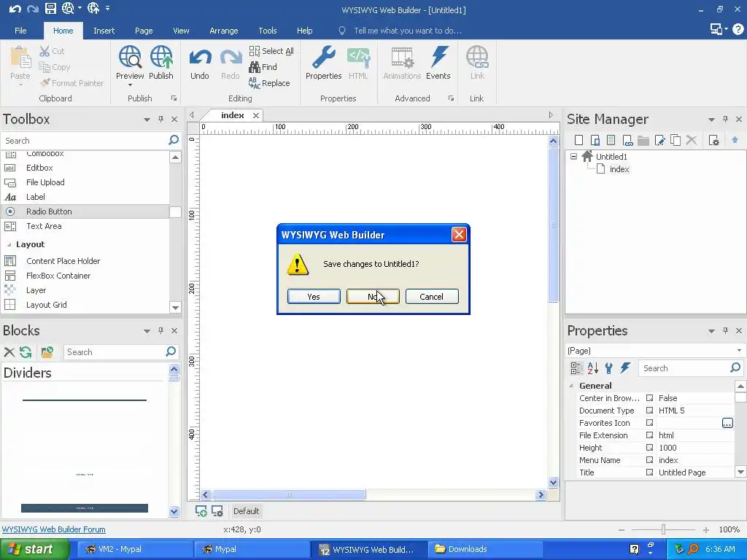Image resolution: width=747 pixels, height=560 pixels.
Task: Click edit page icon in Site Manager
Action: 659,140
